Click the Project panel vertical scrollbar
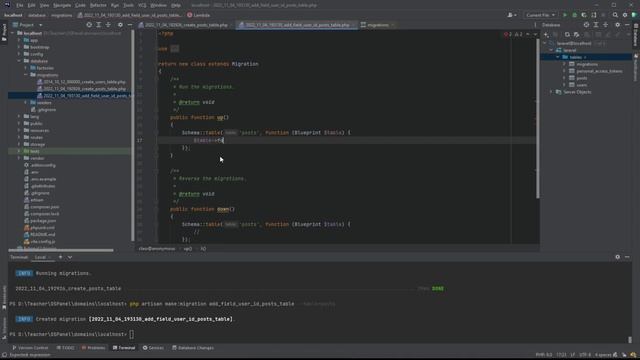The width and height of the screenshot is (640, 360). coord(133,135)
